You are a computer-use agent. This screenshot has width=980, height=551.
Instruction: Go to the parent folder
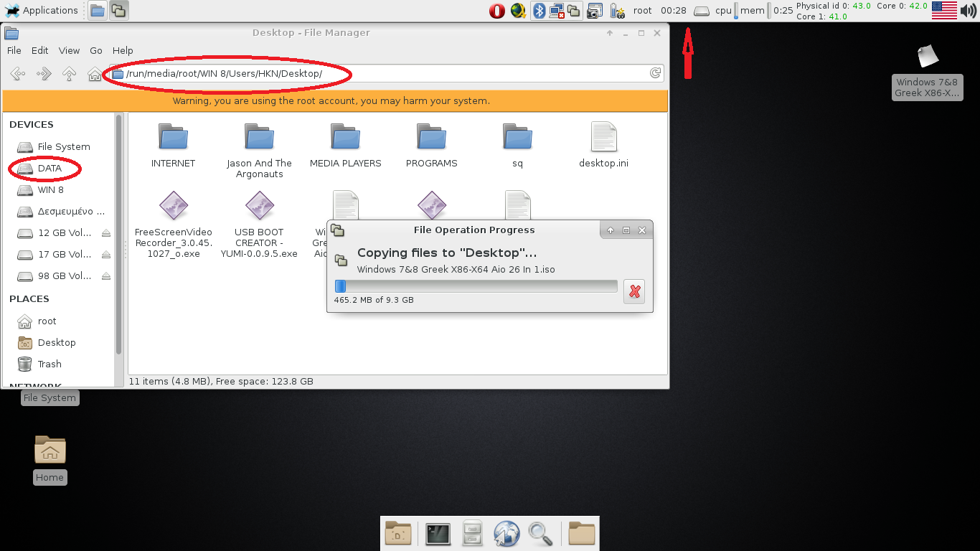pos(69,73)
